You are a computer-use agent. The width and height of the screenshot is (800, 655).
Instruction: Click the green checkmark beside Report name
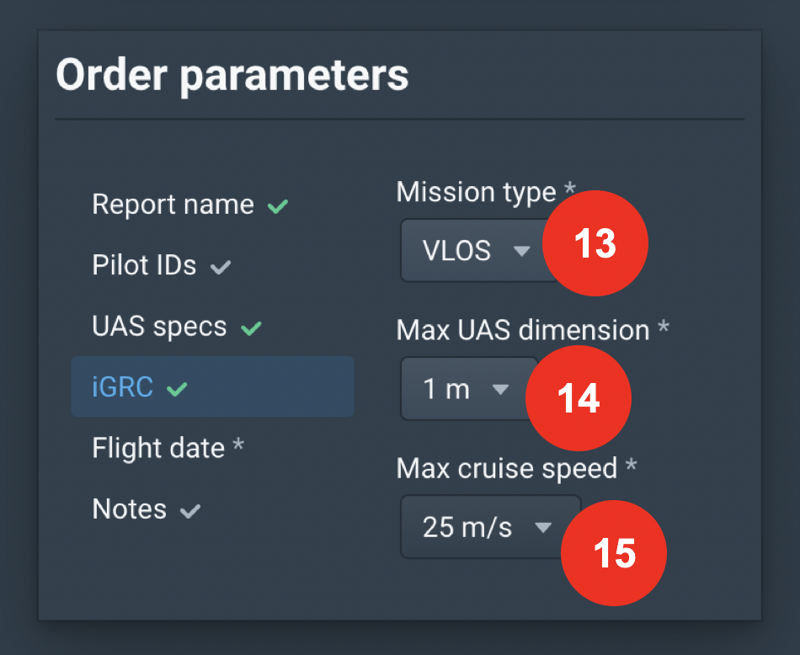[278, 206]
